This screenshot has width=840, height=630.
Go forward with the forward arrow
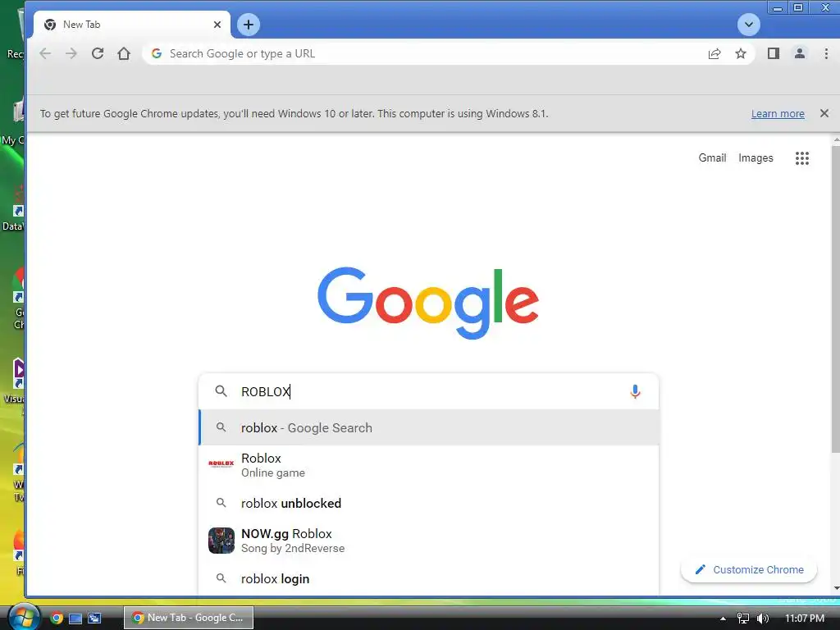click(71, 53)
